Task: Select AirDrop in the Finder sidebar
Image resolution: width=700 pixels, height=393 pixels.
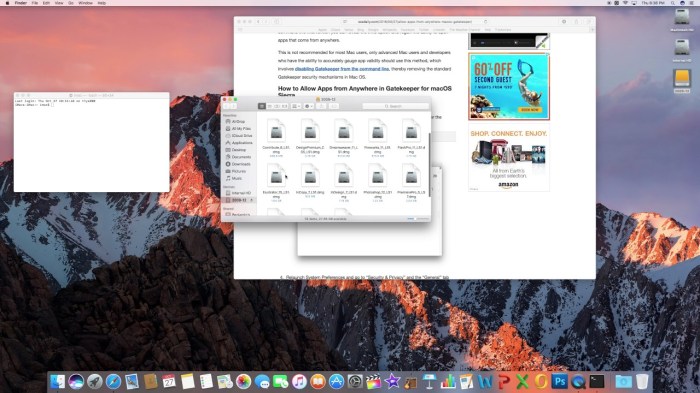Action: pyautogui.click(x=239, y=121)
